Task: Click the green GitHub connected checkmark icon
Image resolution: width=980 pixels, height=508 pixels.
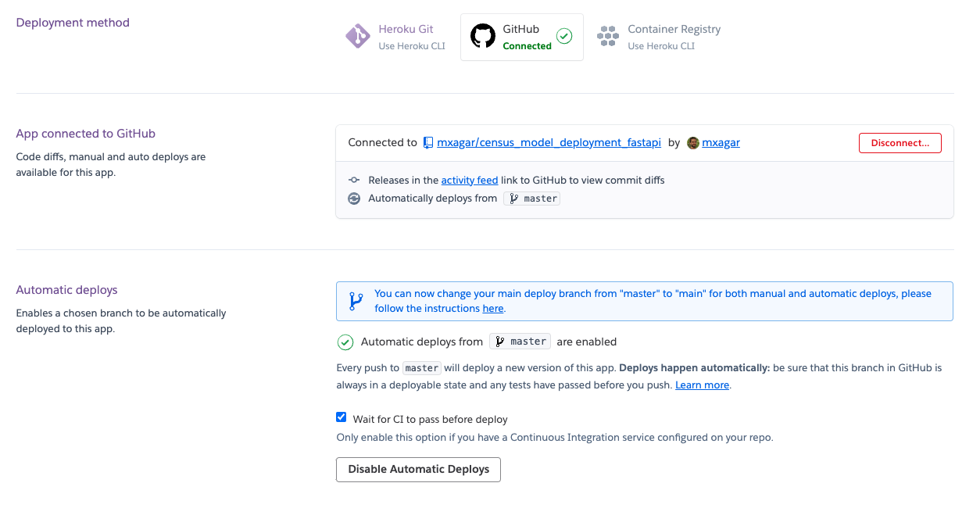Action: [564, 36]
